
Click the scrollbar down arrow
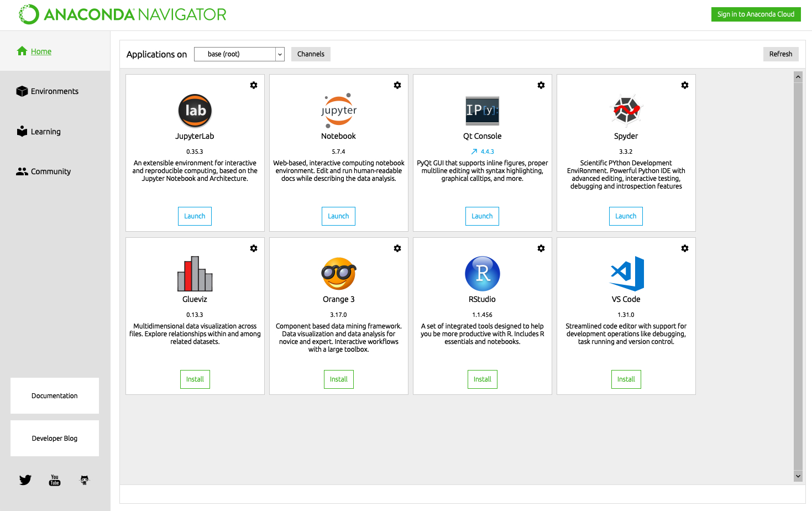pyautogui.click(x=798, y=476)
